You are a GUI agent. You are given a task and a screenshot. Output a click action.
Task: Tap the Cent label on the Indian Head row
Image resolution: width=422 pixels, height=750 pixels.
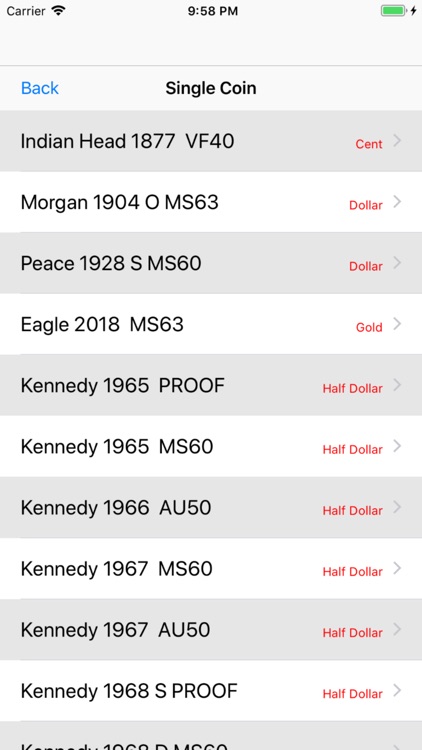[369, 144]
